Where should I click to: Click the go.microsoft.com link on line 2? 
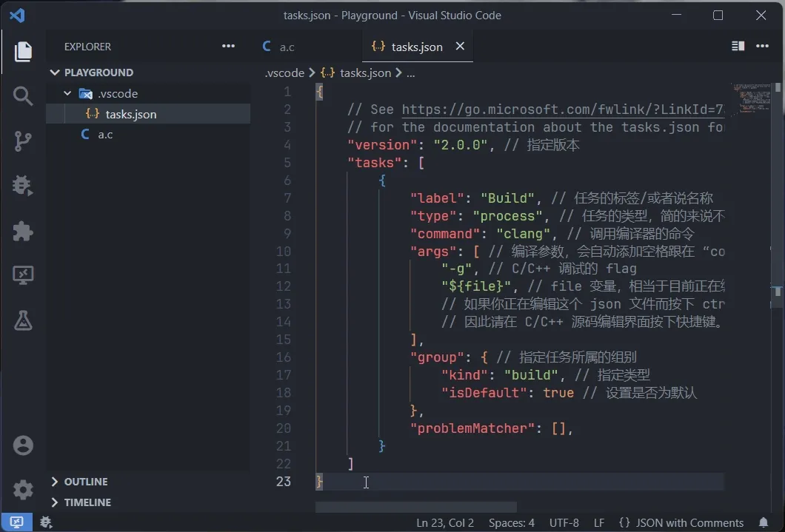coord(561,109)
